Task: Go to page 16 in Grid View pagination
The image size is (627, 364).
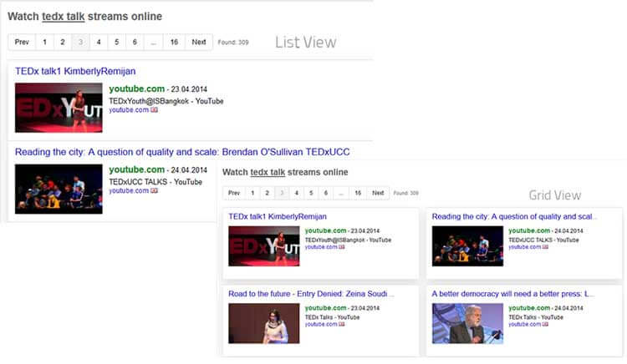Action: tap(358, 193)
